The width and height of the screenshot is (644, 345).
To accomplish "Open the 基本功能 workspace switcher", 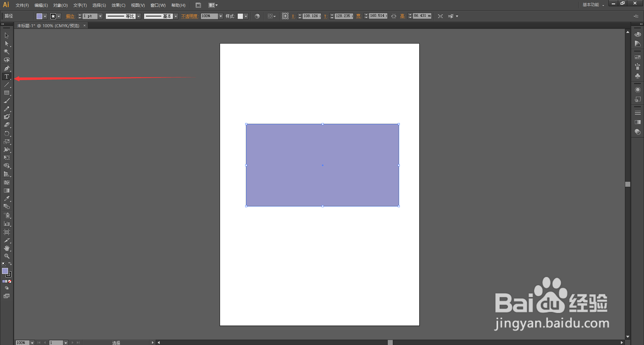I will pyautogui.click(x=593, y=5).
